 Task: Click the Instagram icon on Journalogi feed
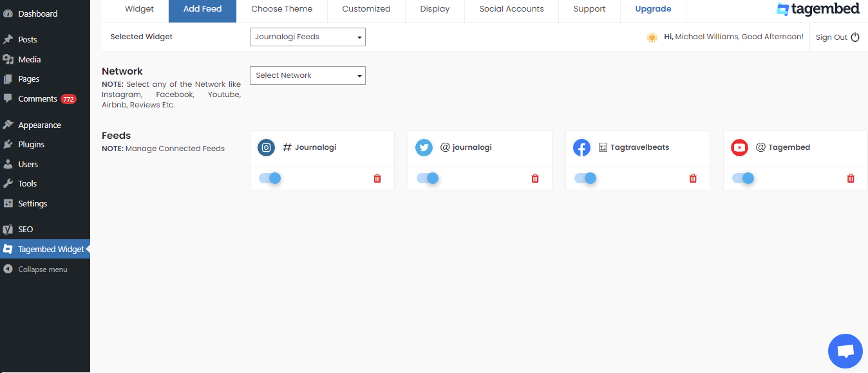(x=267, y=148)
